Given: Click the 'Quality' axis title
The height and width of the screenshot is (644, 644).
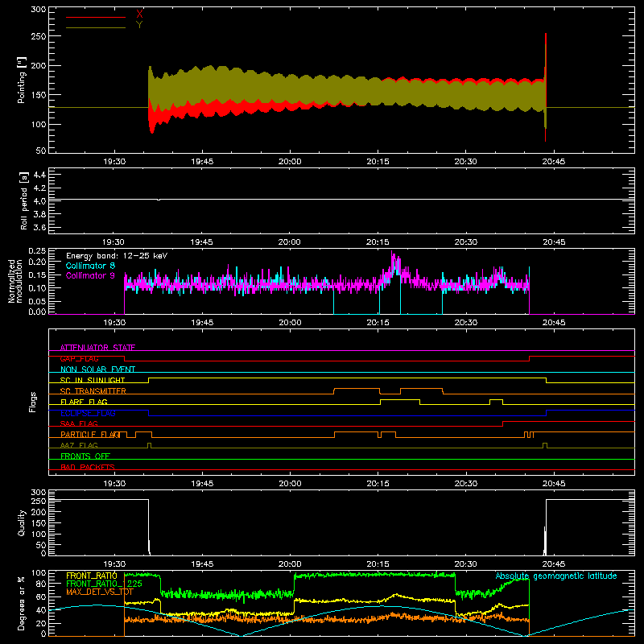Looking at the screenshot, I should click(22, 522).
